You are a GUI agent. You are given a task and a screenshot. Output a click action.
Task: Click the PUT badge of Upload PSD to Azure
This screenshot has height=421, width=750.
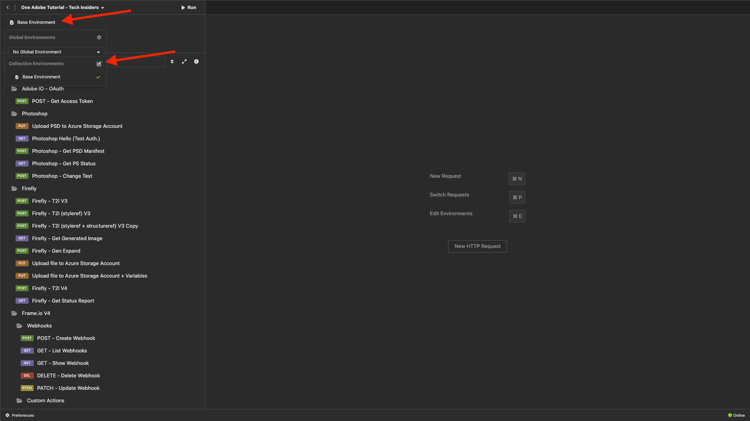pos(22,126)
